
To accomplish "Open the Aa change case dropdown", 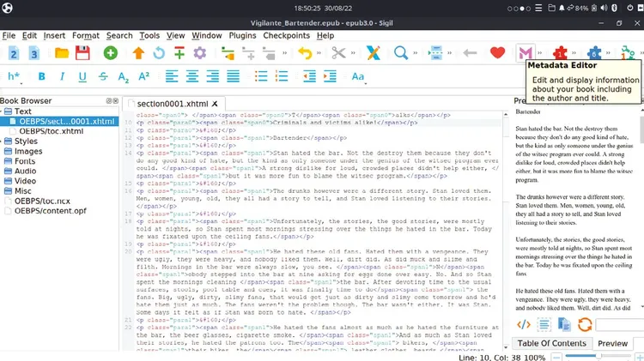I will coord(358,76).
